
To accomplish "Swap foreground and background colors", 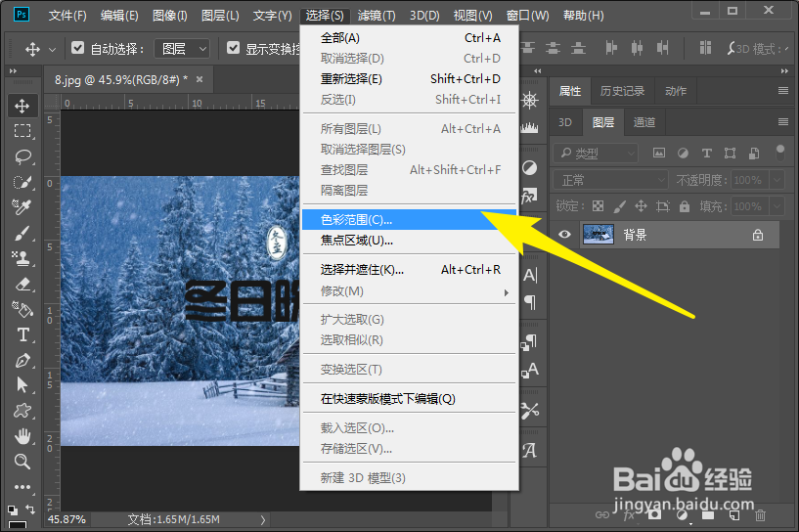I will 30,509.
